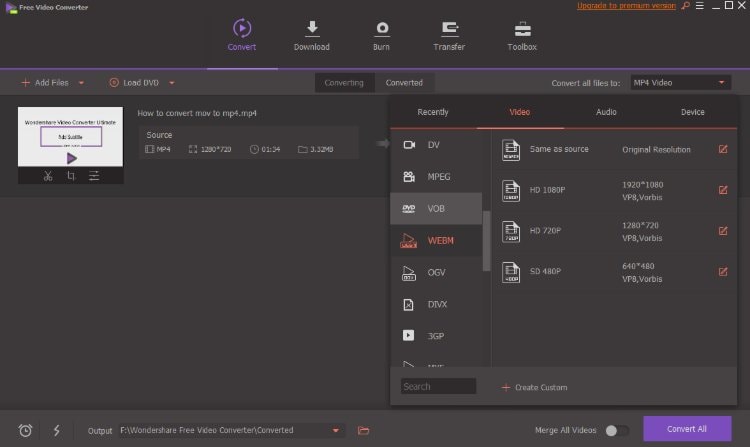Select the Audio format tab
The width and height of the screenshot is (750, 447).
[x=606, y=112]
